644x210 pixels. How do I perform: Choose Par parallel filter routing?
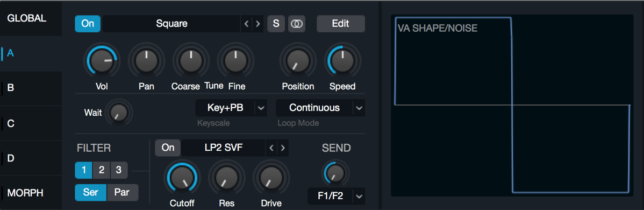point(123,193)
